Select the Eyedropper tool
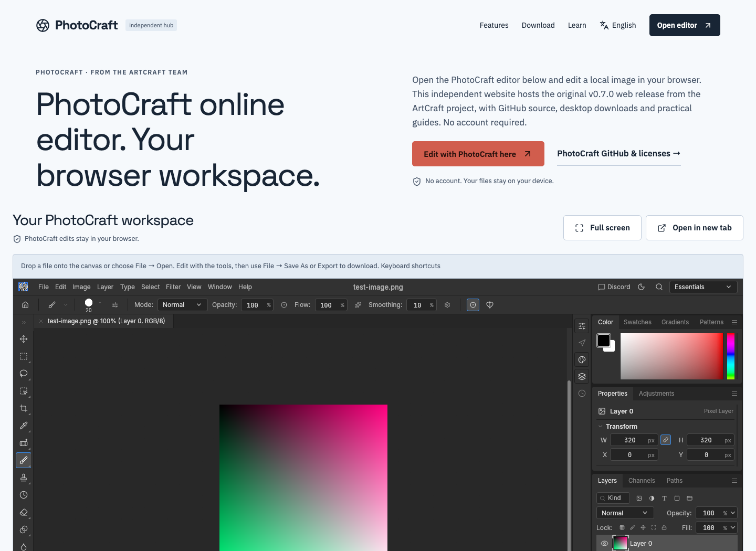Screen dimensions: 756x551 tap(24, 426)
